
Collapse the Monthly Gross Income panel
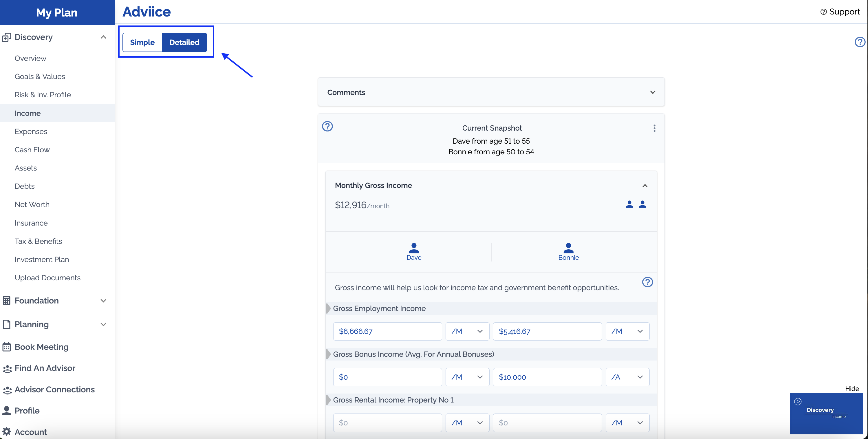pos(644,186)
